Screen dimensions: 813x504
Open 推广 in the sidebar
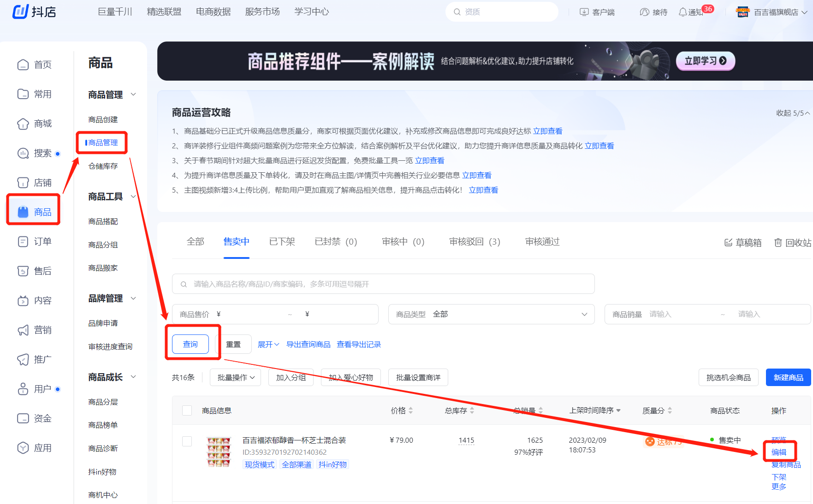pos(34,359)
